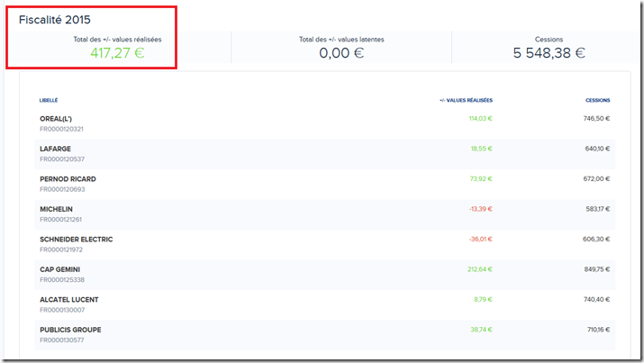Open the LAFARGE stock entry
The width and height of the screenshot is (644, 363).
[x=55, y=149]
